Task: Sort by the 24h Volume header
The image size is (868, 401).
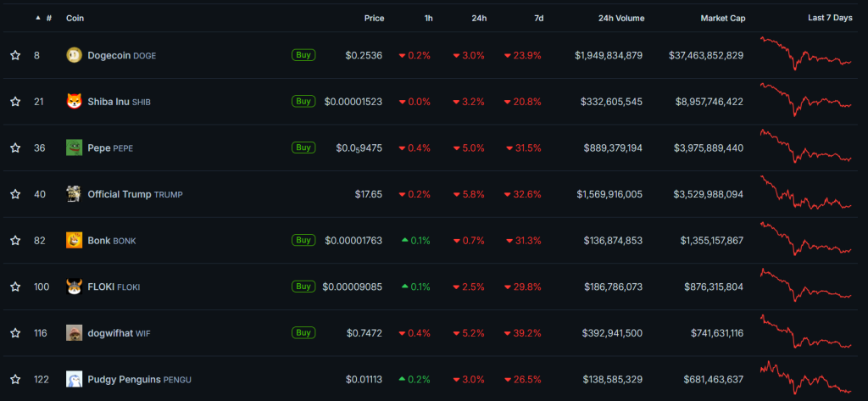Action: [x=621, y=19]
